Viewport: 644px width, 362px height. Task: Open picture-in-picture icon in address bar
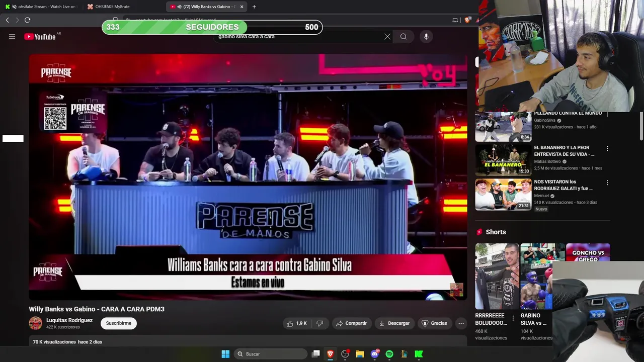pyautogui.click(x=455, y=20)
